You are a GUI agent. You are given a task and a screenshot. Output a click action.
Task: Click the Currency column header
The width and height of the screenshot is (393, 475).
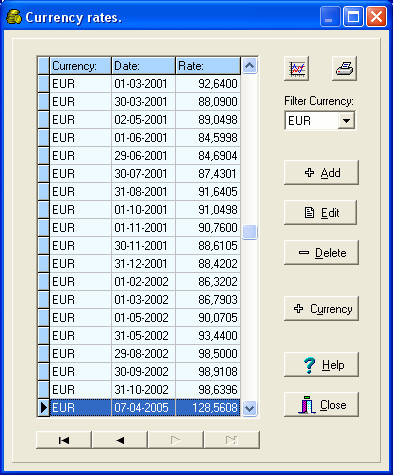(x=80, y=66)
